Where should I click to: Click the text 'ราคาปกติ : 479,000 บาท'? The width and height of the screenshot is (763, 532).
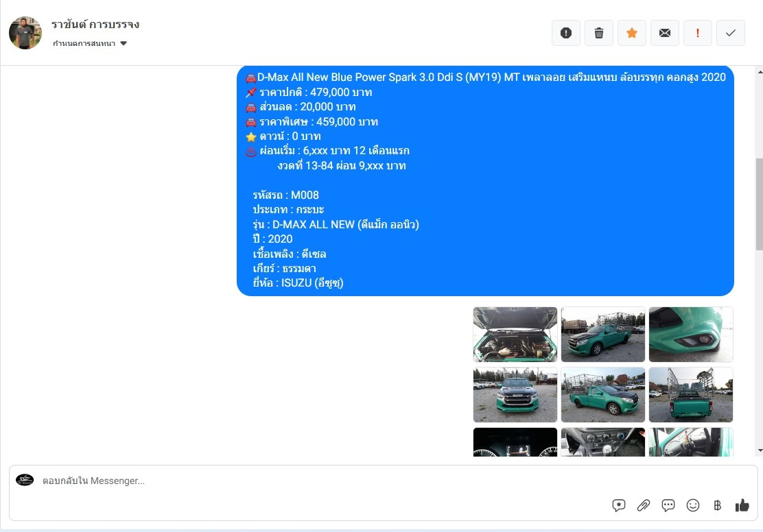316,93
